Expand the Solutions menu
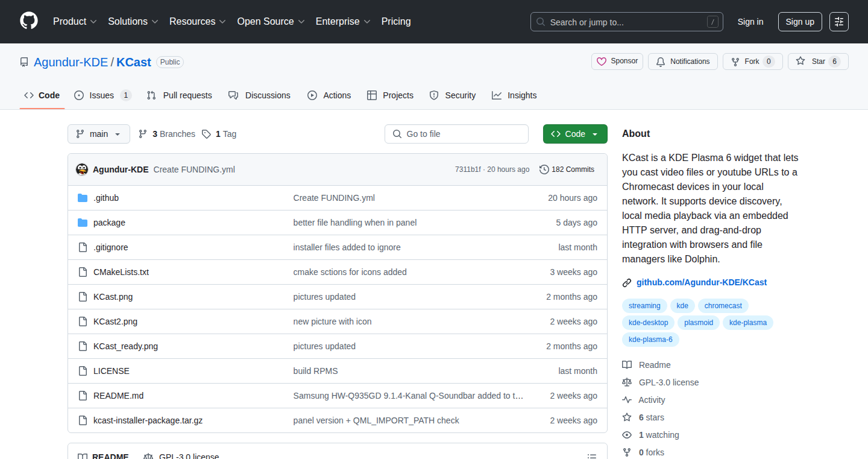868x459 pixels. tap(133, 22)
